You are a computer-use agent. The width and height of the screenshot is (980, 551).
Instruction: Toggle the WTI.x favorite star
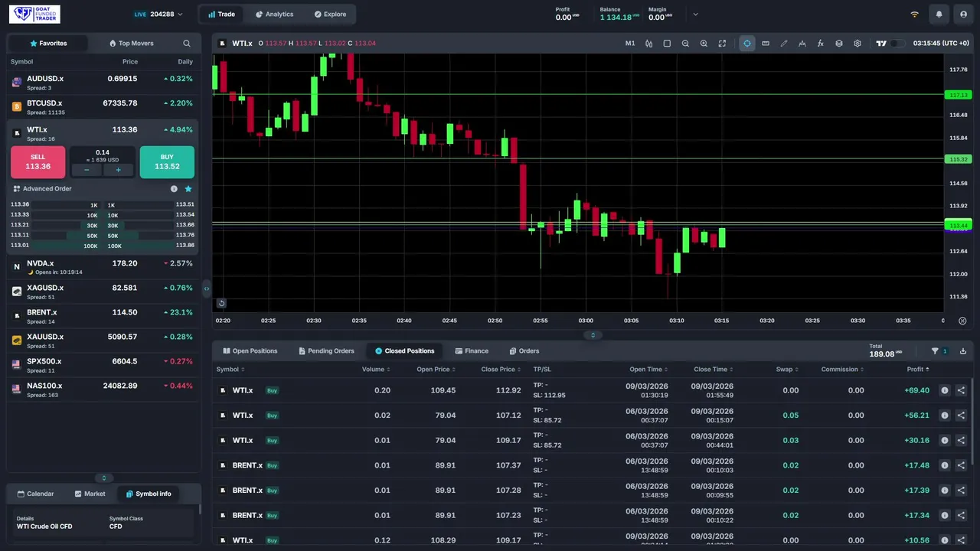[x=188, y=189]
